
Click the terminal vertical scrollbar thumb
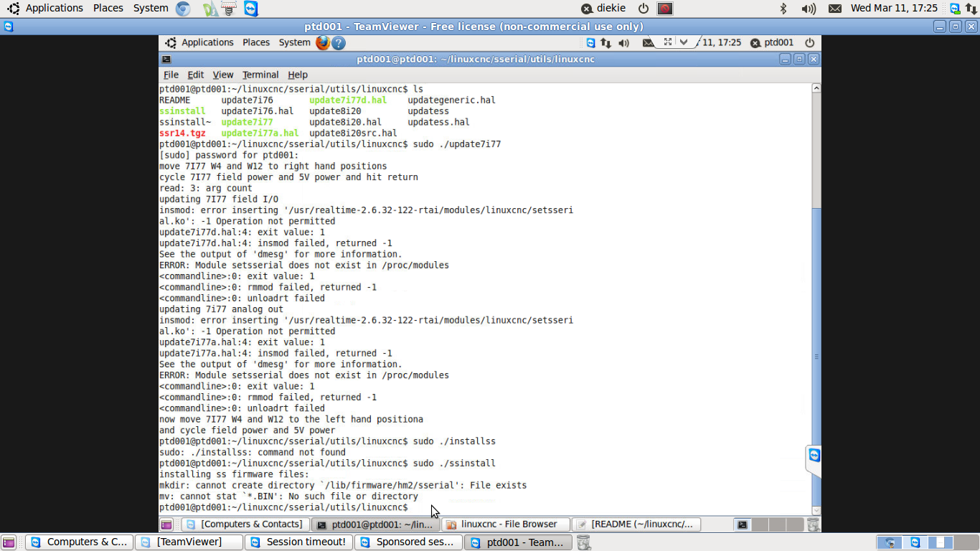pyautogui.click(x=816, y=356)
